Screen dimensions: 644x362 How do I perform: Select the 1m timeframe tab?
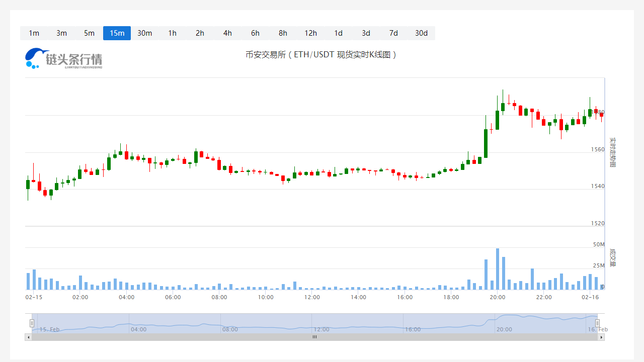[34, 33]
